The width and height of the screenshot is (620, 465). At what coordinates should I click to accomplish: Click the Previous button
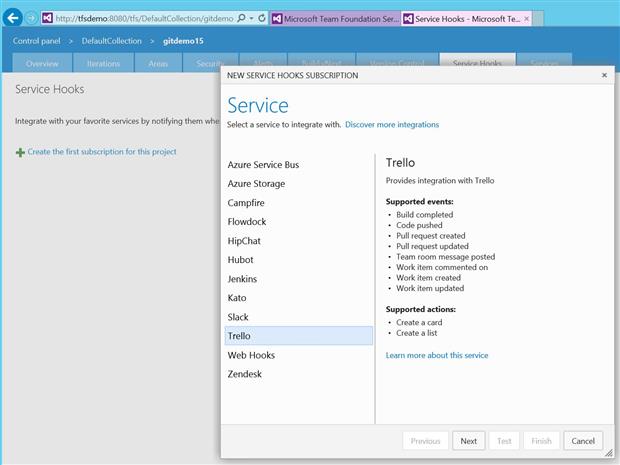point(425,441)
